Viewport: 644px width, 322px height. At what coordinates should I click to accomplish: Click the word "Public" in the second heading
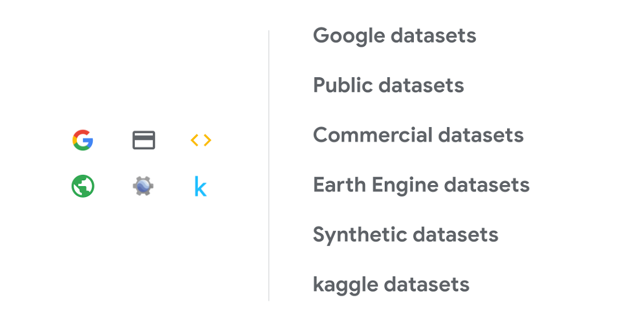point(342,85)
